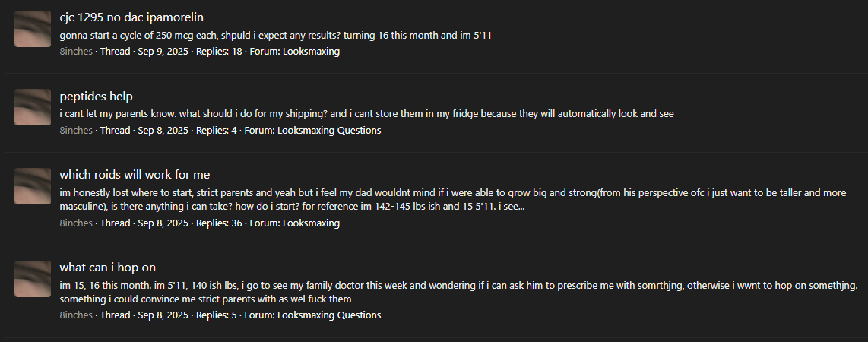This screenshot has width=868, height=342.
Task: Open 8inches profile under the which roids thread
Action: pos(76,223)
